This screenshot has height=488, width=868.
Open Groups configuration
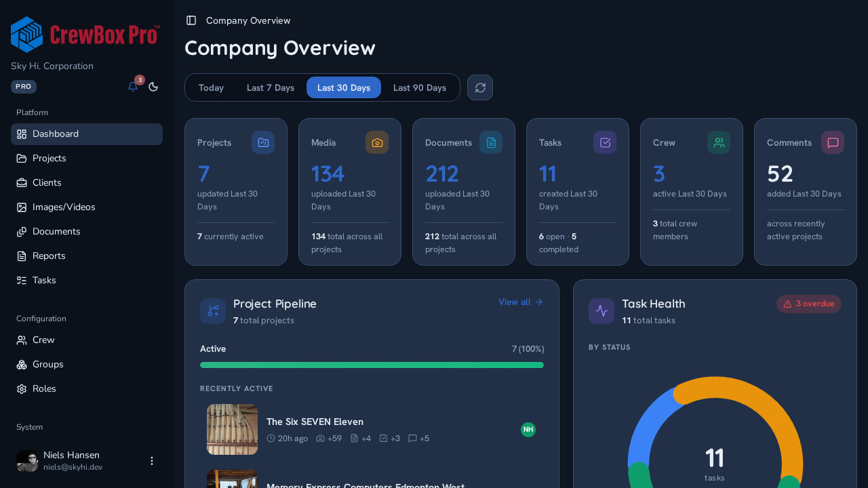coord(87,365)
